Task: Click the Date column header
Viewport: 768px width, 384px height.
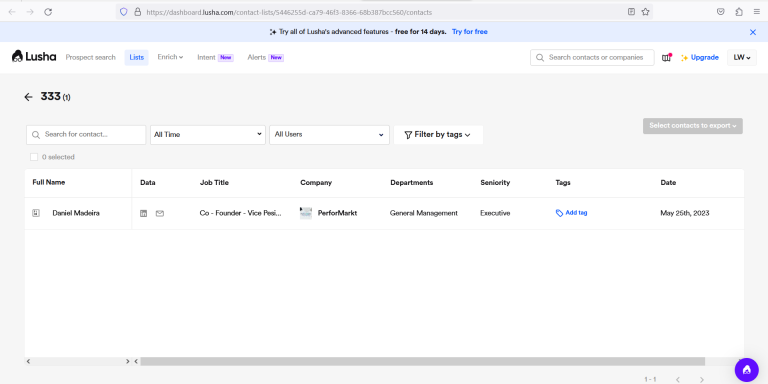Action: pyautogui.click(x=668, y=183)
